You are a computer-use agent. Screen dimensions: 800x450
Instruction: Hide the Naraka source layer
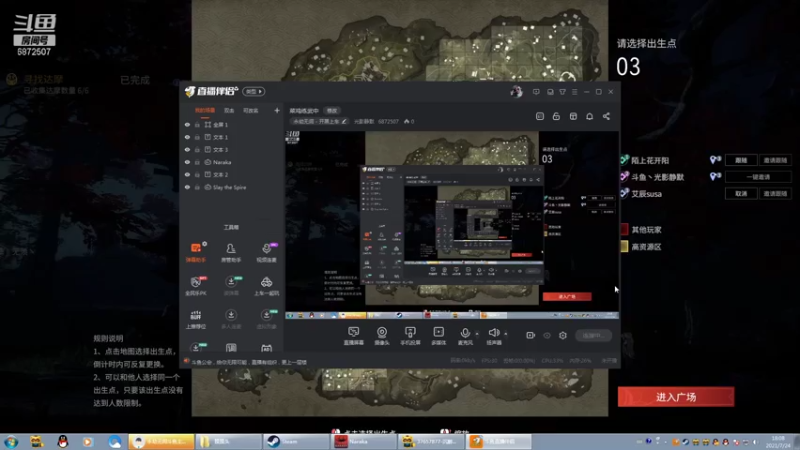[187, 162]
